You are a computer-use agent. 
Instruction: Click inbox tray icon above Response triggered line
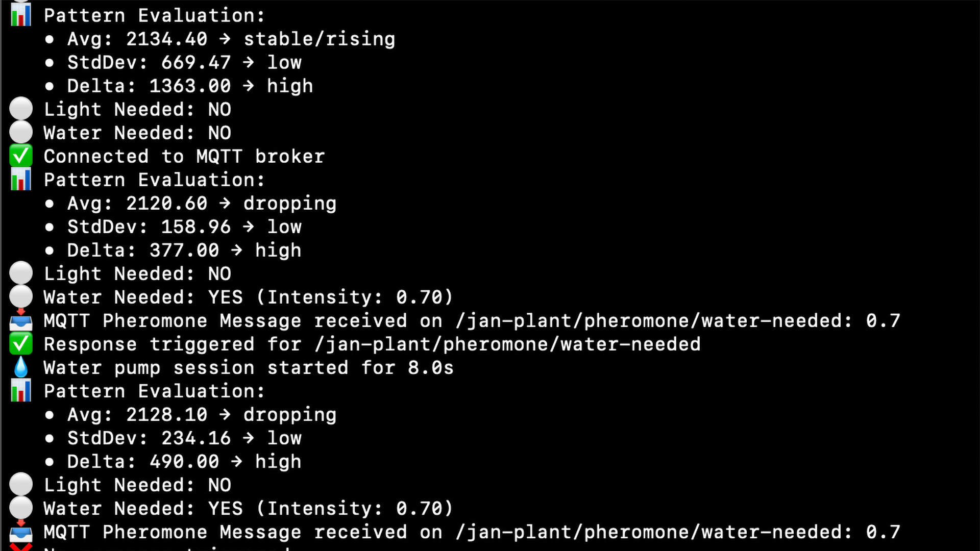click(x=21, y=320)
